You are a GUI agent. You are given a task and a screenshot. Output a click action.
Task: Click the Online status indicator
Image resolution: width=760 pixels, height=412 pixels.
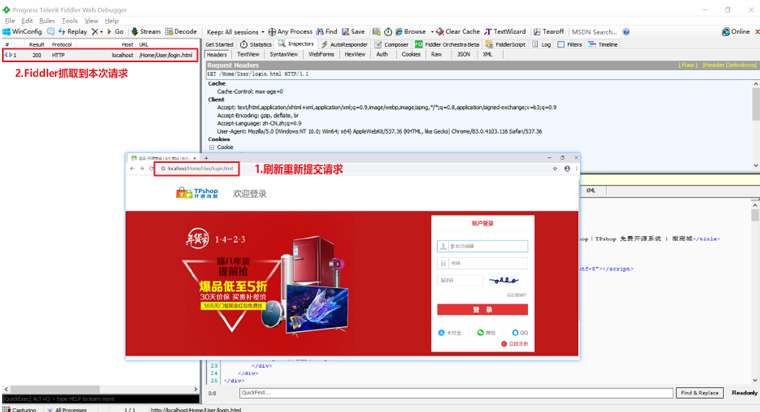[736, 32]
